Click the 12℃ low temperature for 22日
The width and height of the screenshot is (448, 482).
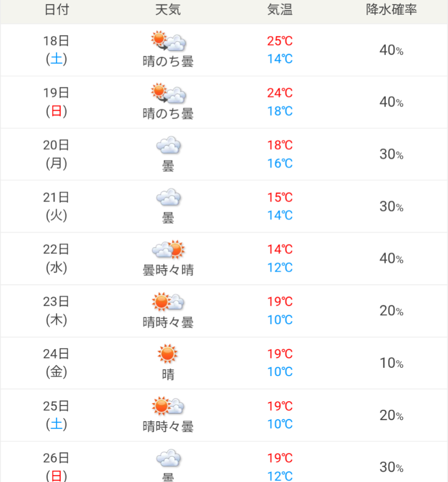coord(280,267)
